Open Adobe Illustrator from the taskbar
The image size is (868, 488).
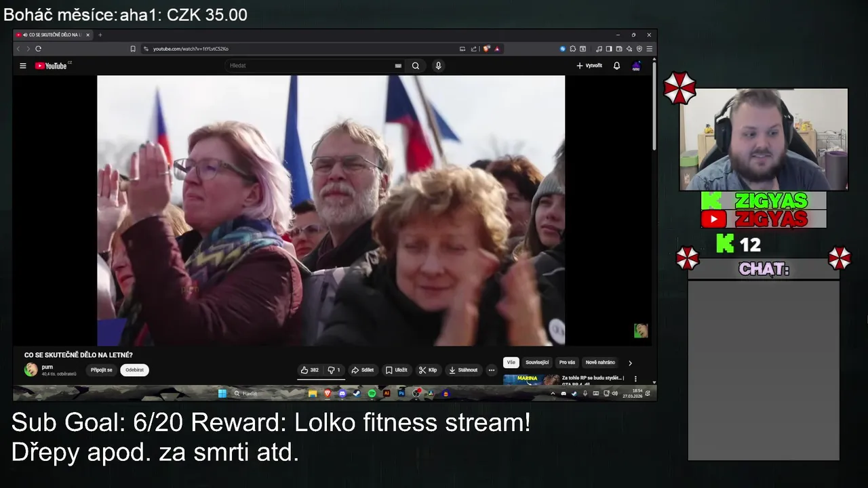[387, 393]
